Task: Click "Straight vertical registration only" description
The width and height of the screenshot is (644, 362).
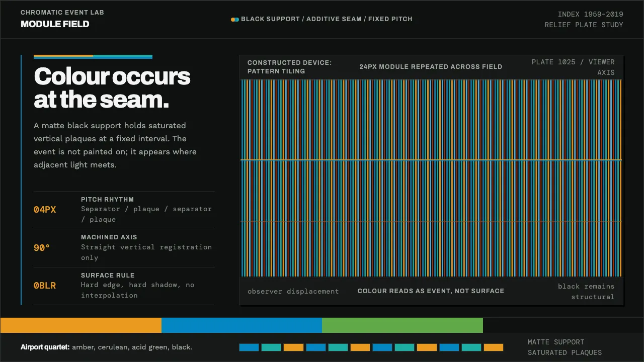Action: [146, 252]
